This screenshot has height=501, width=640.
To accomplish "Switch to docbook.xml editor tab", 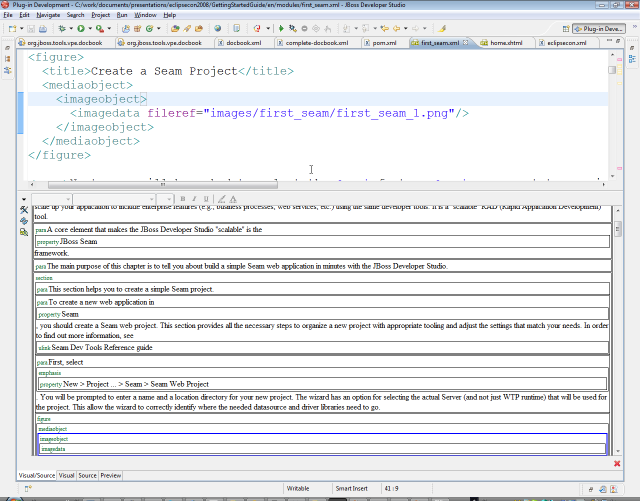I will click(243, 43).
